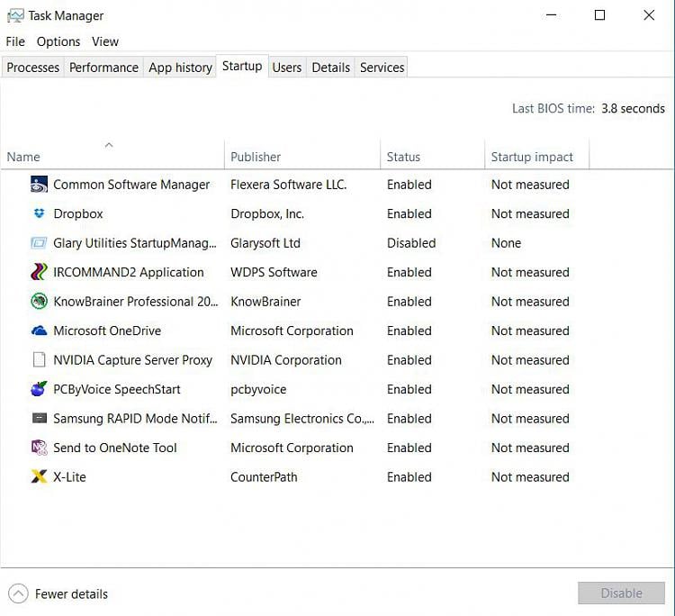
Task: Click the Disable button
Action: pyautogui.click(x=621, y=593)
